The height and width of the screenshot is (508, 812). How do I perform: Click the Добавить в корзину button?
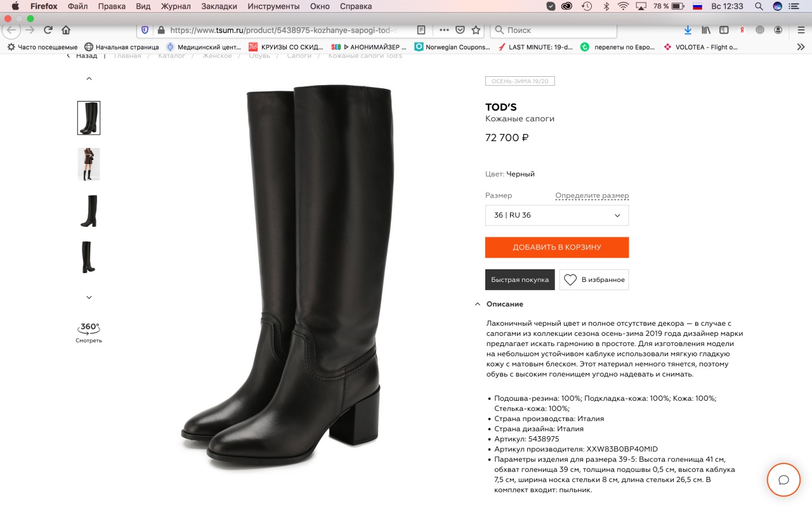point(557,248)
